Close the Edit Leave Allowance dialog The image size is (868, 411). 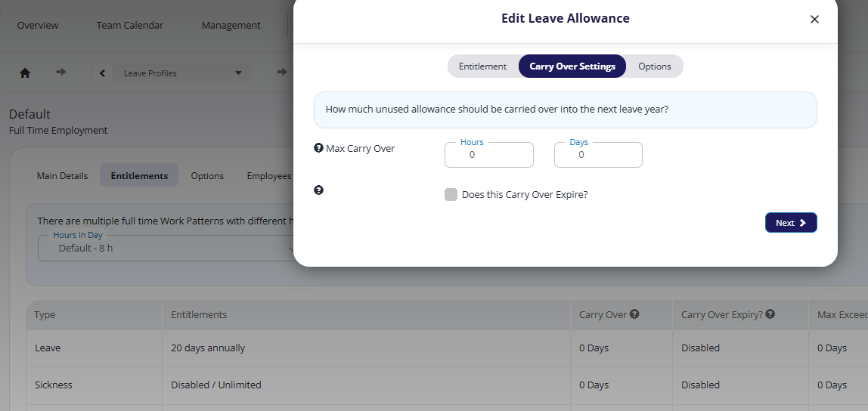tap(814, 20)
